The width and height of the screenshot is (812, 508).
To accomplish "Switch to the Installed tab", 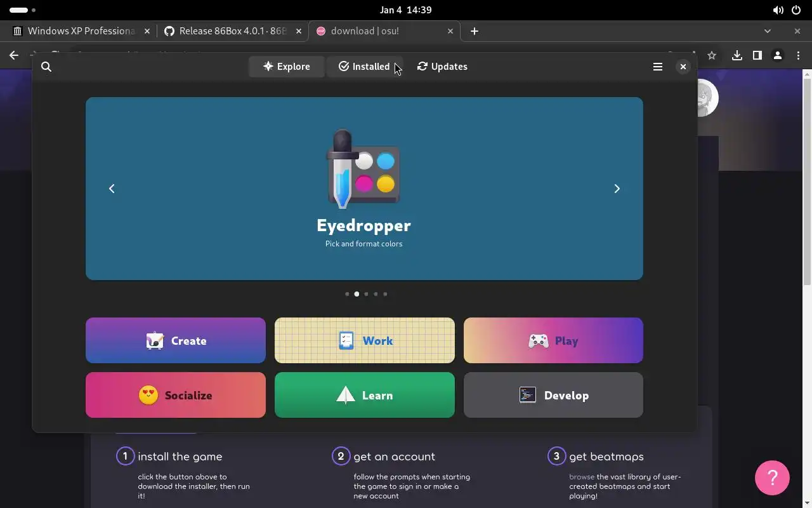I will point(364,67).
